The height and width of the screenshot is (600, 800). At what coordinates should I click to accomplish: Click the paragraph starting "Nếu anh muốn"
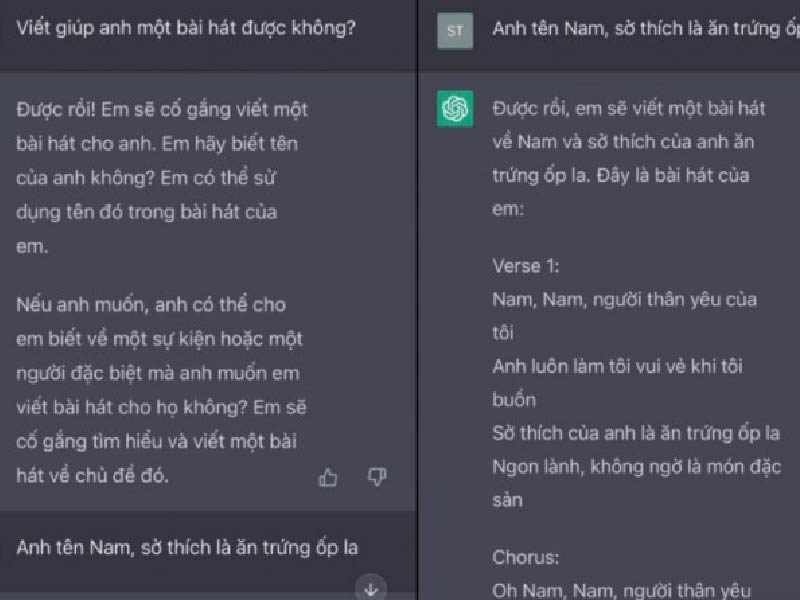pyautogui.click(x=157, y=389)
